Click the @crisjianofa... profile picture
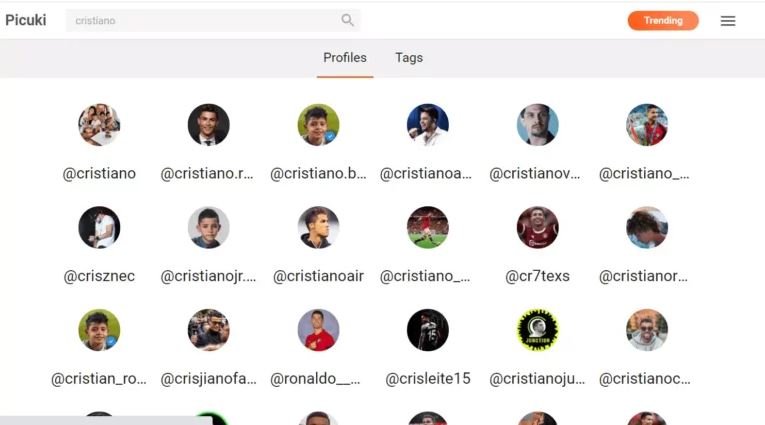This screenshot has height=425, width=765. 209,330
